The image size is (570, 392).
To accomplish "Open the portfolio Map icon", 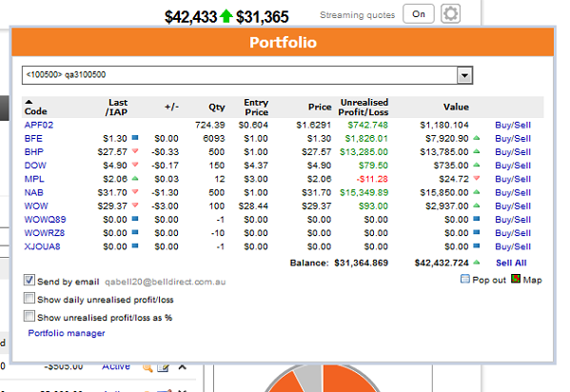I will click(516, 279).
